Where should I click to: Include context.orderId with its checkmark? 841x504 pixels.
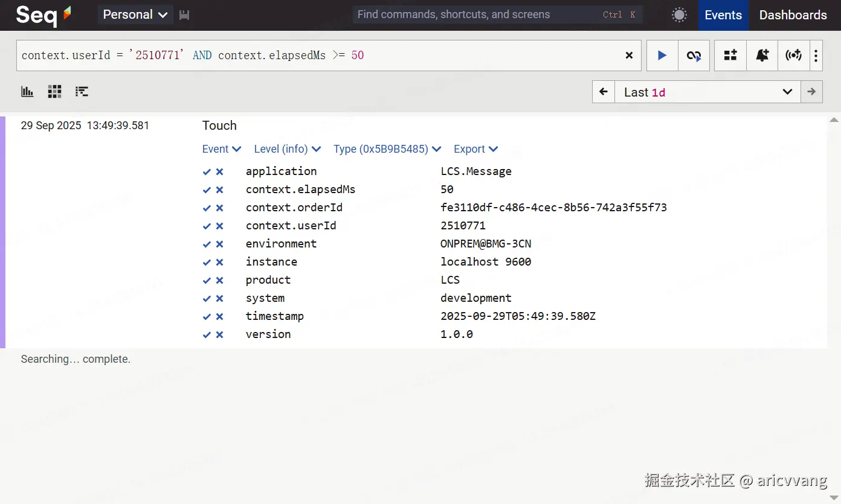[207, 208]
